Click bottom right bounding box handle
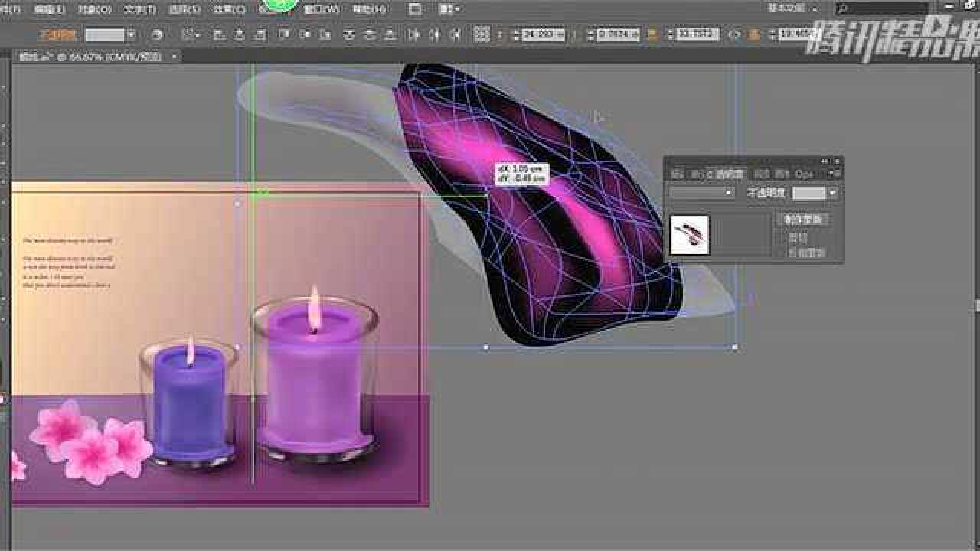980x551 pixels. [x=735, y=347]
